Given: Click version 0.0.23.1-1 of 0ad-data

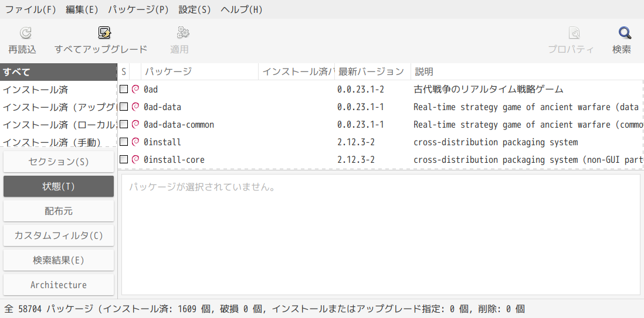Looking at the screenshot, I should tap(361, 107).
